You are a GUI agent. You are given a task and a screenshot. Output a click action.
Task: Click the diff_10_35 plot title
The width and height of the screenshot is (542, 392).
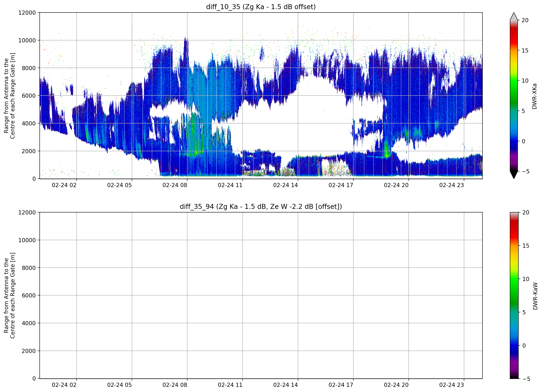pyautogui.click(x=261, y=7)
